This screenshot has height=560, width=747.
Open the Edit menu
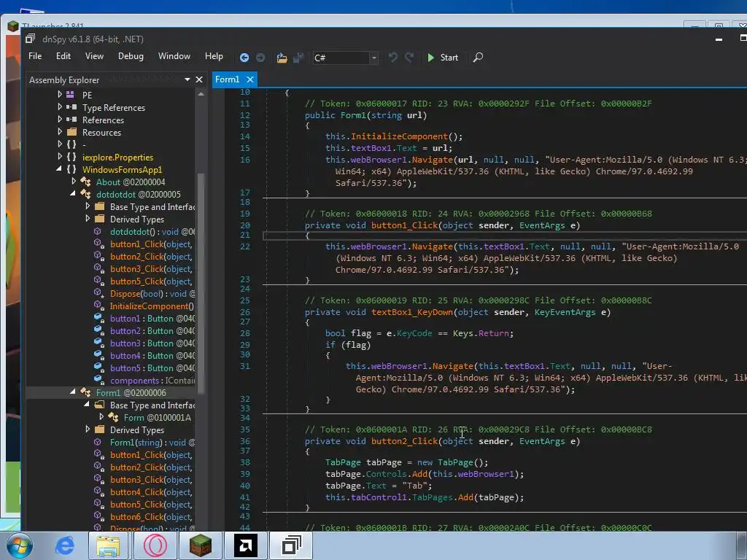pyautogui.click(x=63, y=56)
